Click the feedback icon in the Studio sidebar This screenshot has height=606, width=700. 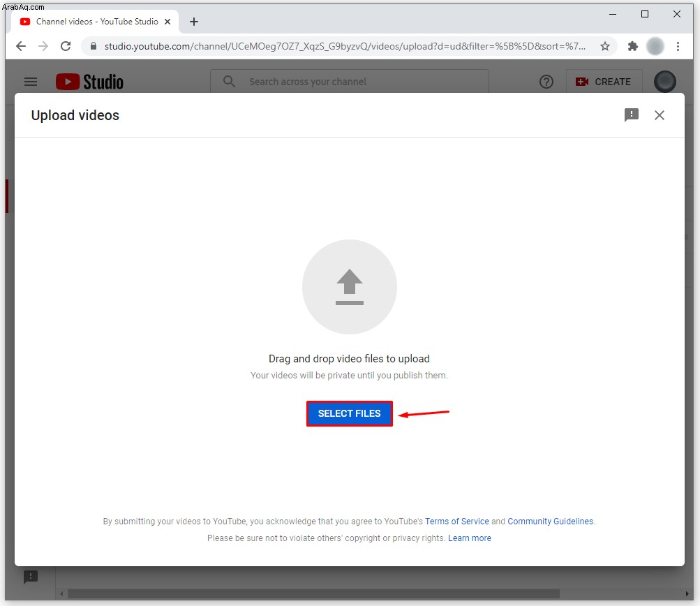tap(30, 577)
